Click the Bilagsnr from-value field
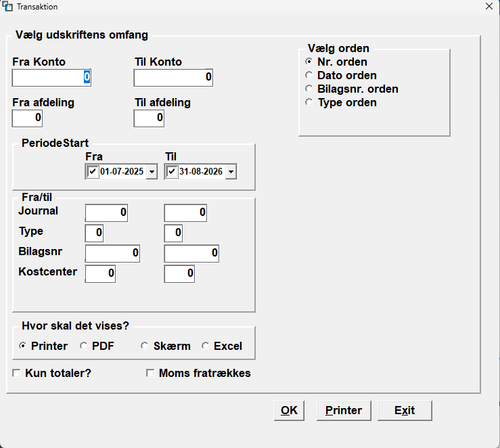Image resolution: width=500 pixels, height=448 pixels. [112, 253]
